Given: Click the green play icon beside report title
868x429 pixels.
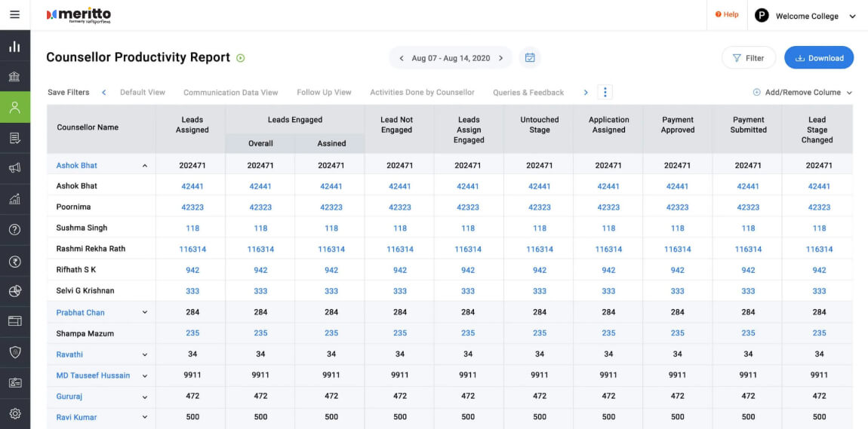Looking at the screenshot, I should 240,57.
